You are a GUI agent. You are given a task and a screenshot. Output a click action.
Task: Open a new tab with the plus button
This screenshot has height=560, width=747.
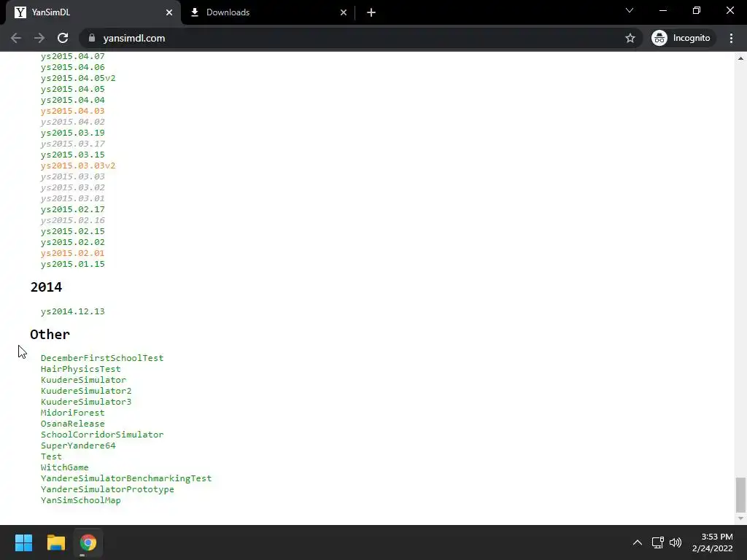click(x=371, y=12)
